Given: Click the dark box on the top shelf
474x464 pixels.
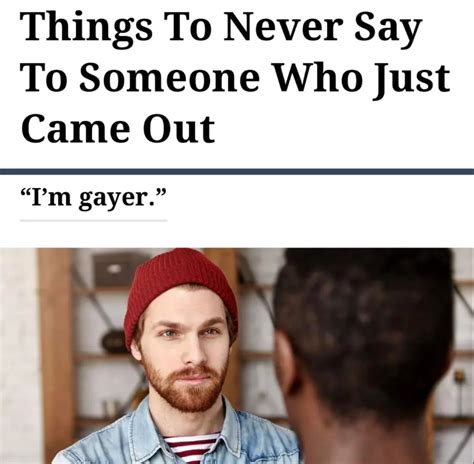Looking at the screenshot, I should 115,269.
